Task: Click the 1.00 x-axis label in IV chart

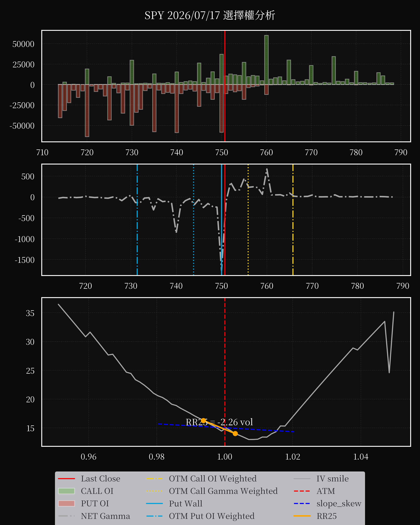Action: (x=225, y=457)
